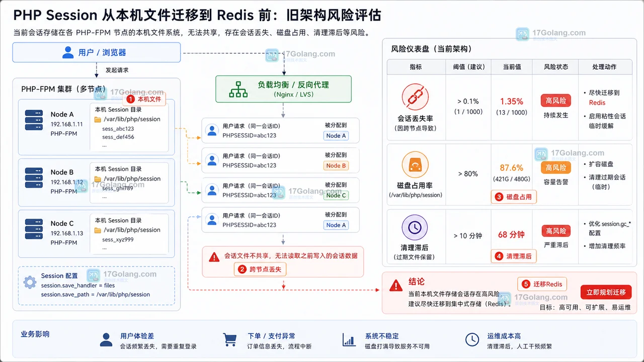Click the 扩容磁盘 action item
The image size is (644, 362).
click(601, 164)
